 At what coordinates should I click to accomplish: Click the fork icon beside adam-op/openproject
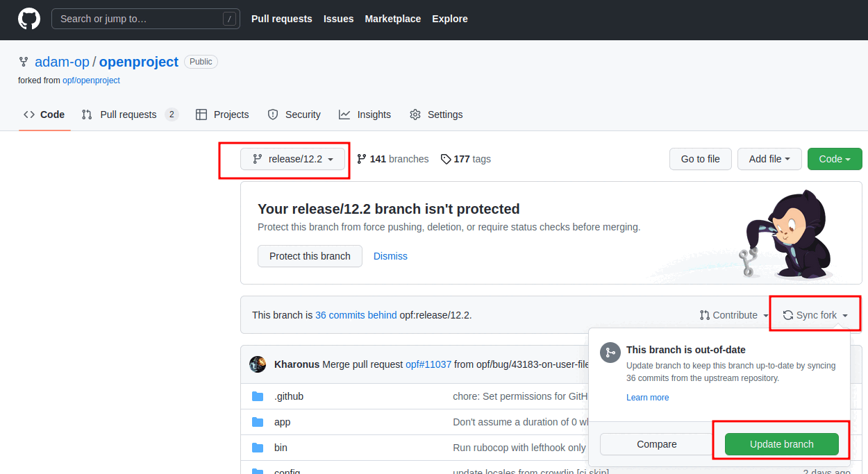click(x=24, y=62)
